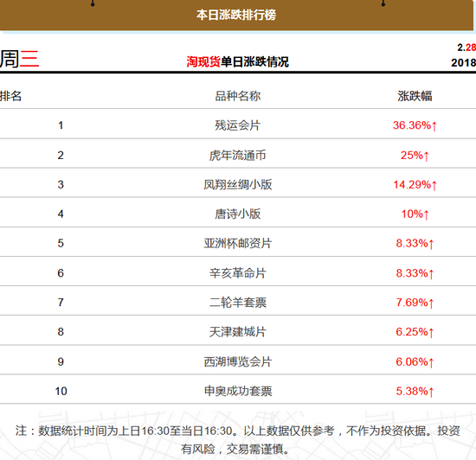Click rank number 9 for 西湖博览会片
Viewport: 476px width, 460px height.
[61, 361]
